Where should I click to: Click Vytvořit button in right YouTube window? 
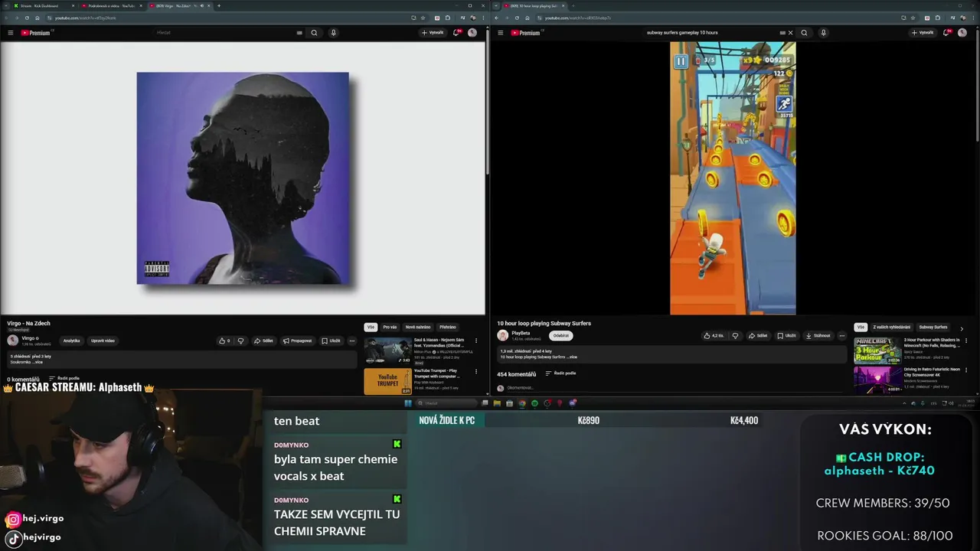pos(923,33)
